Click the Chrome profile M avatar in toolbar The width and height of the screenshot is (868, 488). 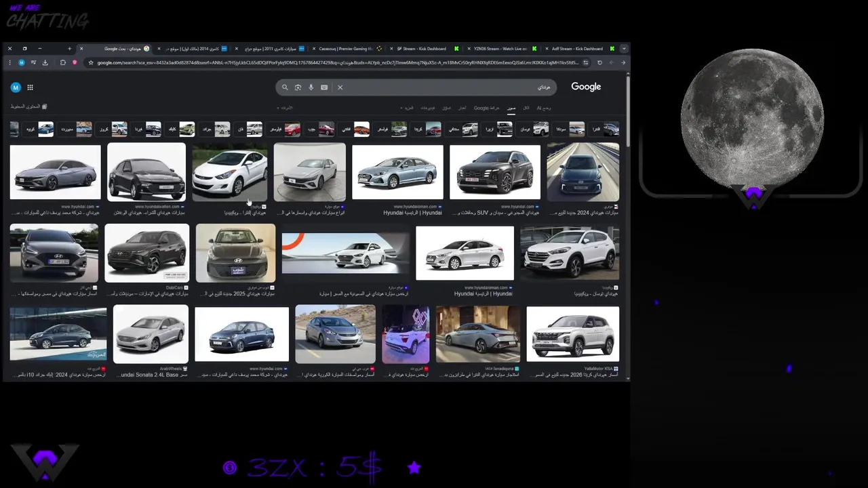[x=22, y=62]
